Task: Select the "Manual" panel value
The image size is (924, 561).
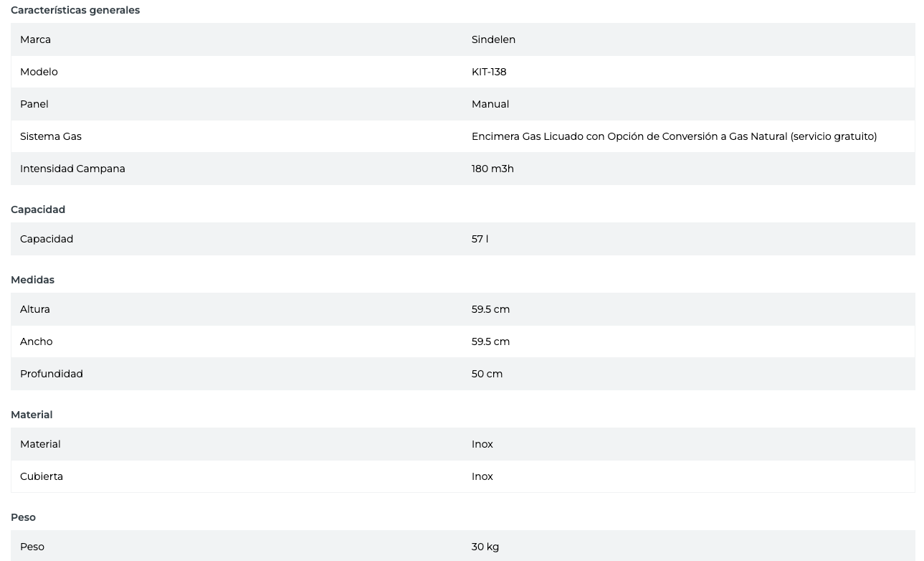Action: point(490,104)
